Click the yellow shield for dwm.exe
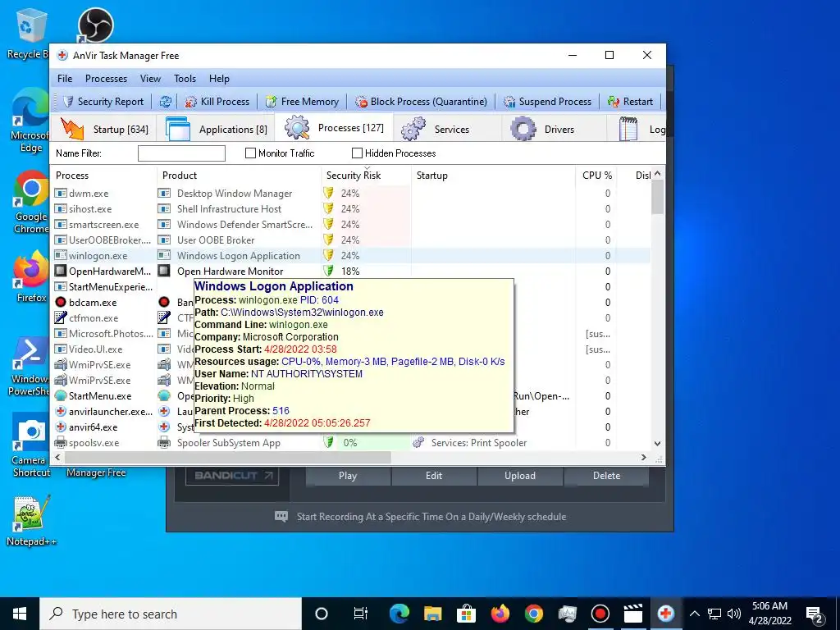The image size is (840, 630). click(x=328, y=193)
